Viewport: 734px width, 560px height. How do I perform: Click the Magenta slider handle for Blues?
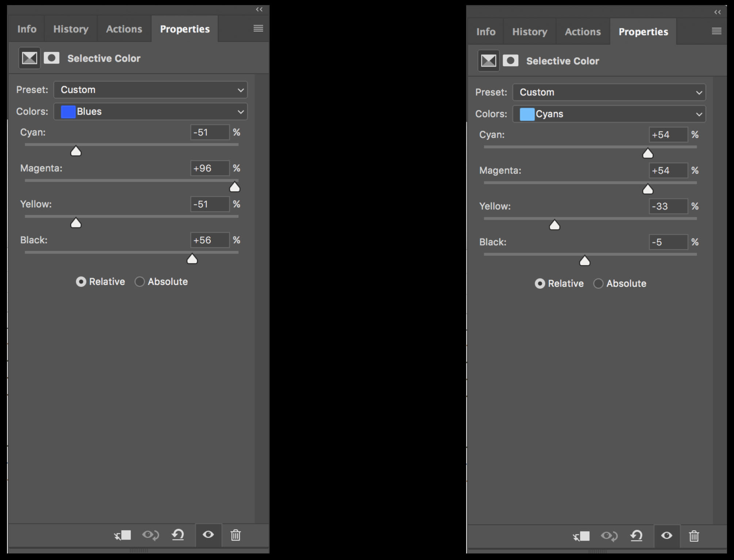pyautogui.click(x=234, y=188)
